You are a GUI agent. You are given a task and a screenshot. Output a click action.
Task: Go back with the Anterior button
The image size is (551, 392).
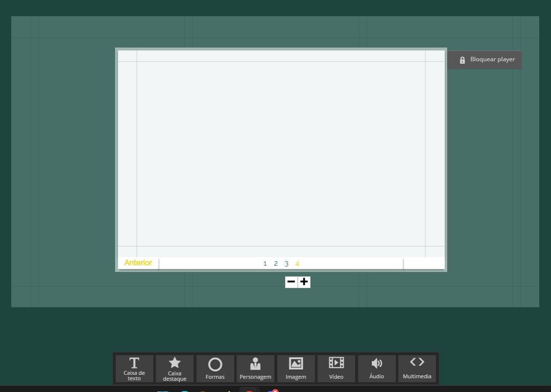pyautogui.click(x=138, y=263)
